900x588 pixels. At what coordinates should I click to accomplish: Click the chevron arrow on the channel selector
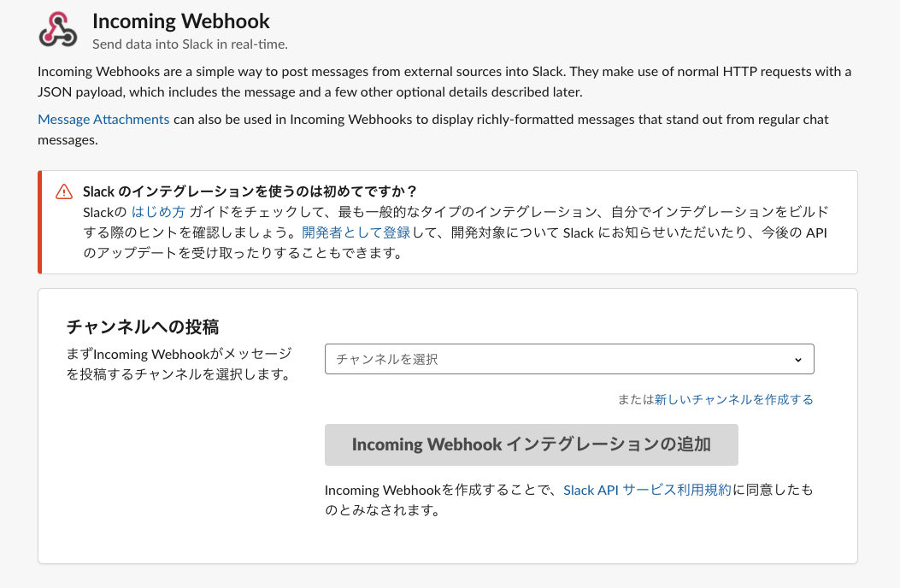click(799, 359)
